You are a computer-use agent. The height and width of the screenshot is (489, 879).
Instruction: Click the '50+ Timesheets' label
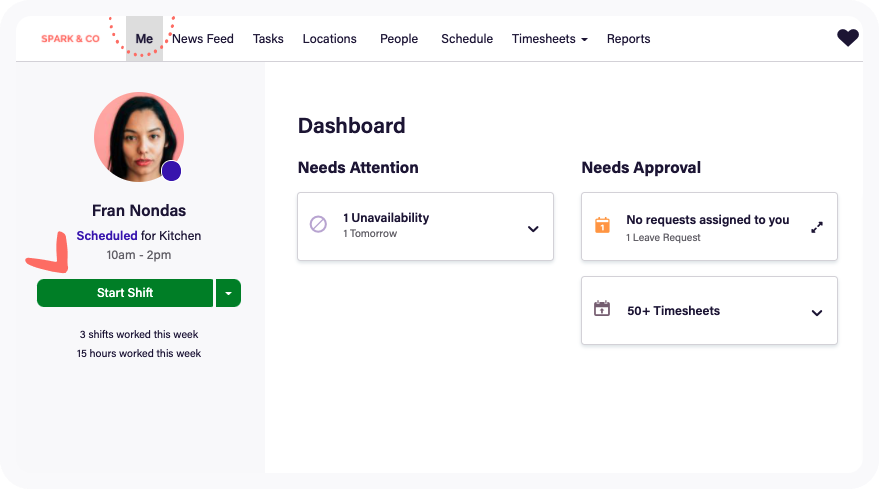point(673,311)
